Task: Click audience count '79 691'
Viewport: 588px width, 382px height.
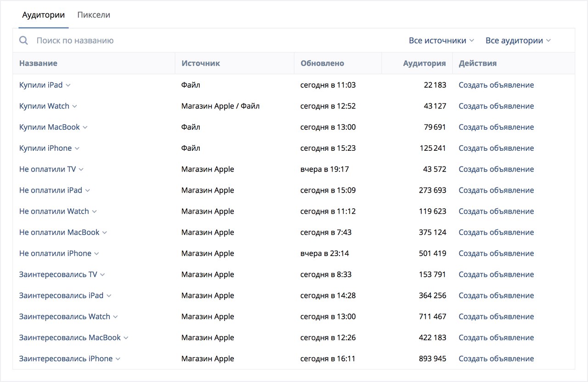Action: pyautogui.click(x=435, y=127)
